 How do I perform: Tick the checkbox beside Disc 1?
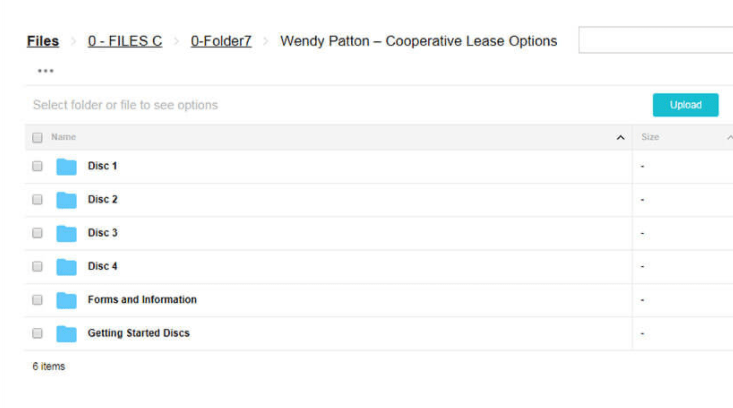coord(37,167)
